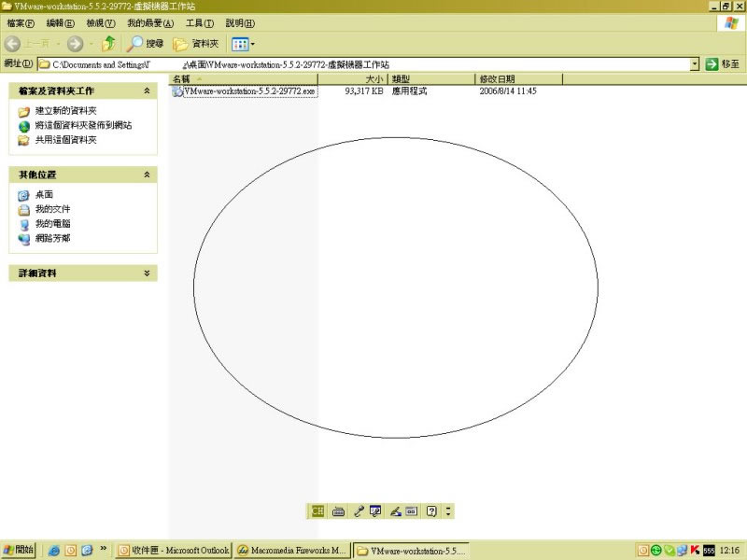The height and width of the screenshot is (560, 747).
Task: Switch to 收件匣 - Microsoft Outlook taskbar button
Action: [174, 551]
